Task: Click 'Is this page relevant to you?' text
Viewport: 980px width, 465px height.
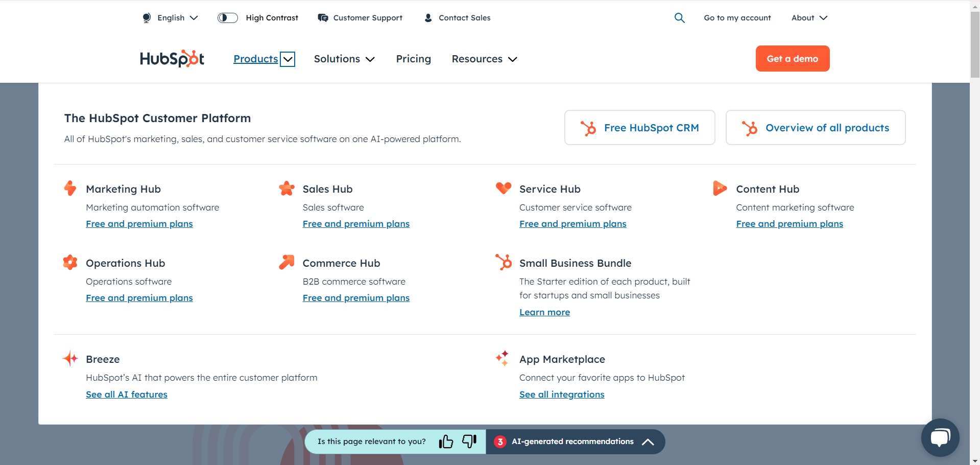Action: [371, 441]
